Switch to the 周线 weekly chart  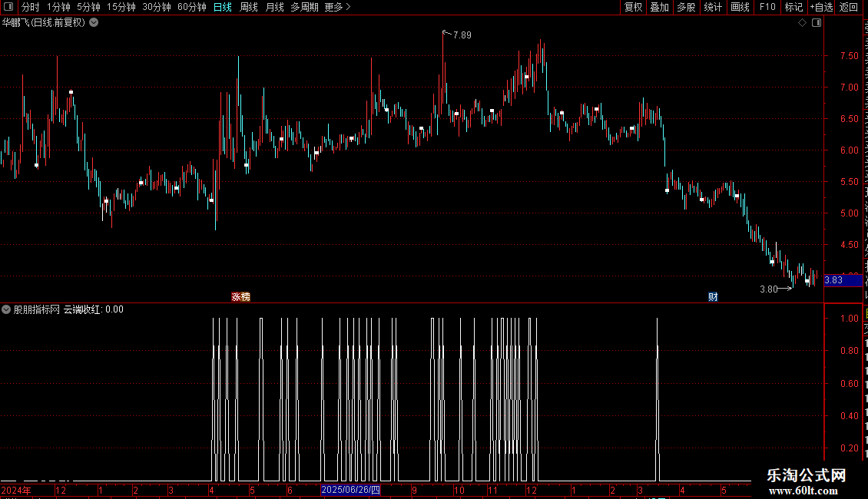click(x=249, y=7)
